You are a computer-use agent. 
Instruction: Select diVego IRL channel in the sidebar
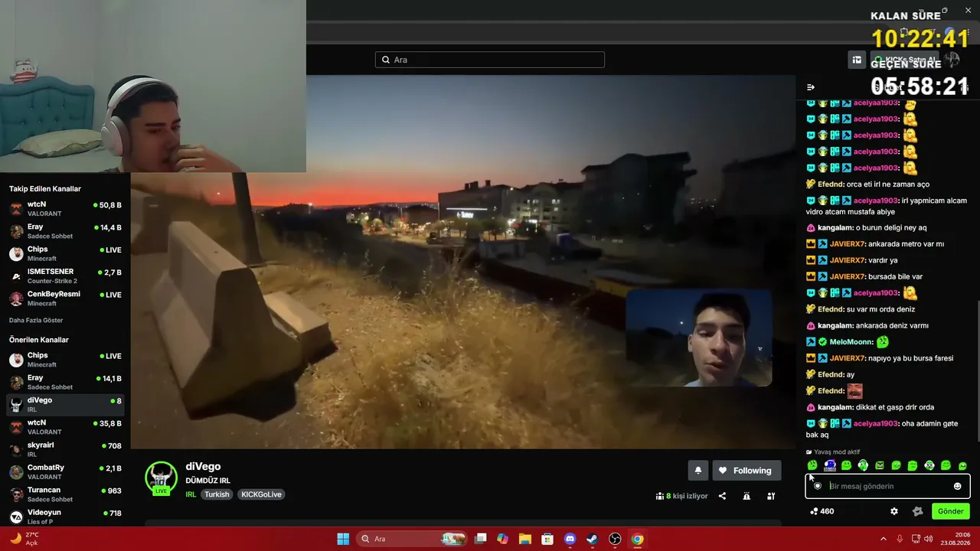65,404
